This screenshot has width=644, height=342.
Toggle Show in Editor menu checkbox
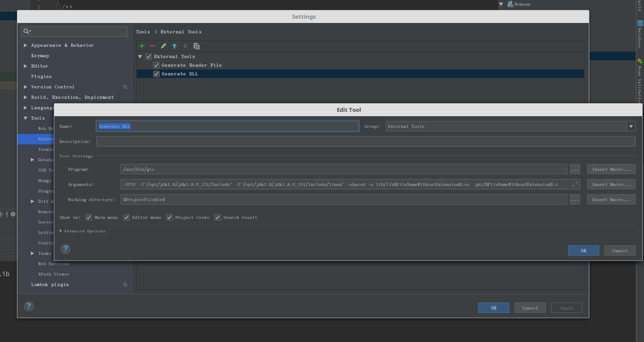(126, 217)
